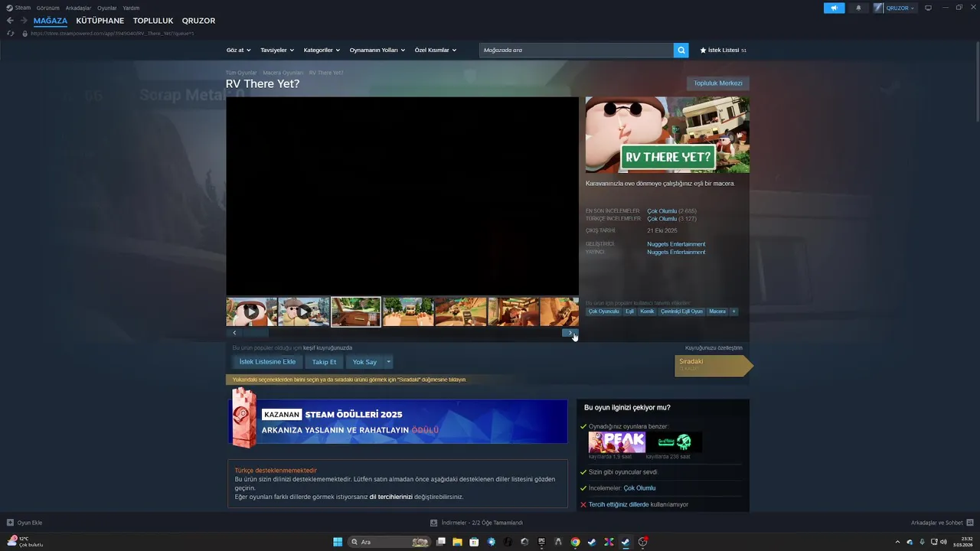Open the Steam menu

point(18,8)
